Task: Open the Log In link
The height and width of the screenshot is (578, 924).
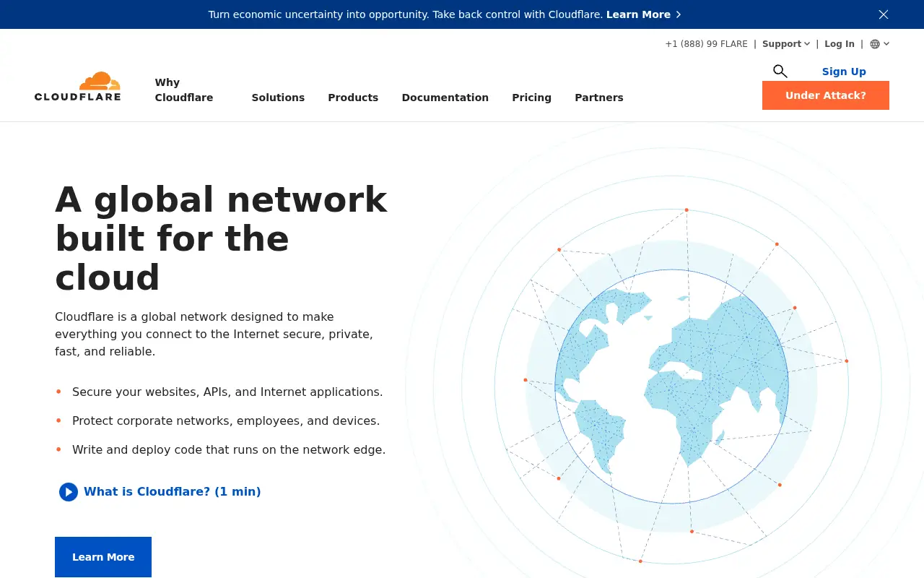Action: [840, 44]
